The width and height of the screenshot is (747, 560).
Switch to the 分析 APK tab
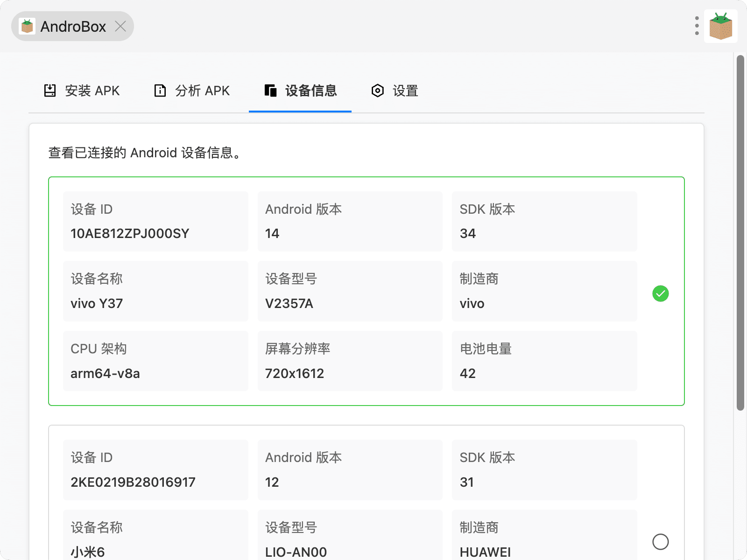(x=192, y=91)
